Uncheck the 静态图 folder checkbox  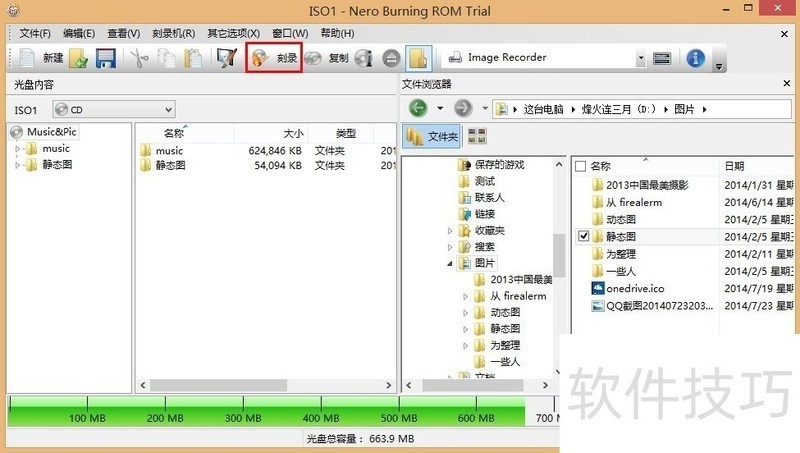pyautogui.click(x=584, y=236)
